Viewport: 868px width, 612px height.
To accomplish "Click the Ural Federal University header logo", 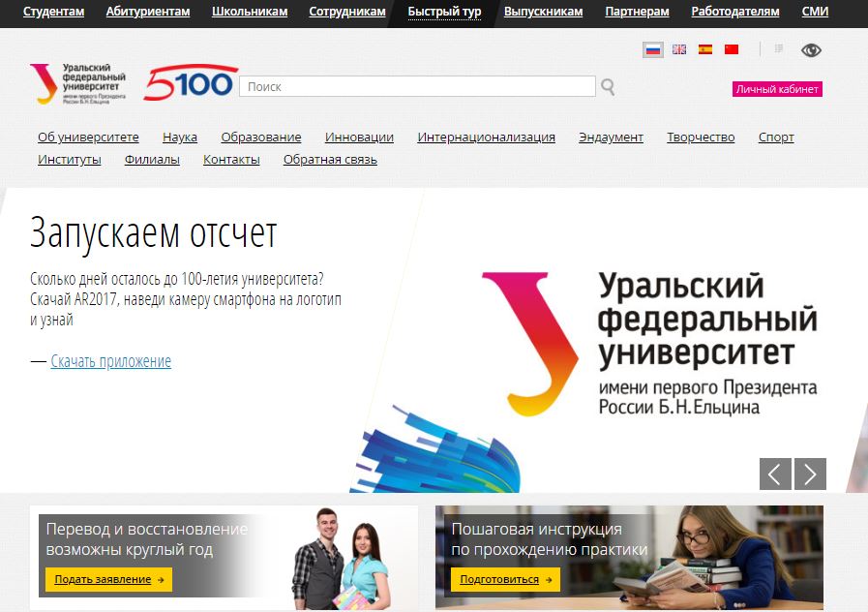I will 78,84.
